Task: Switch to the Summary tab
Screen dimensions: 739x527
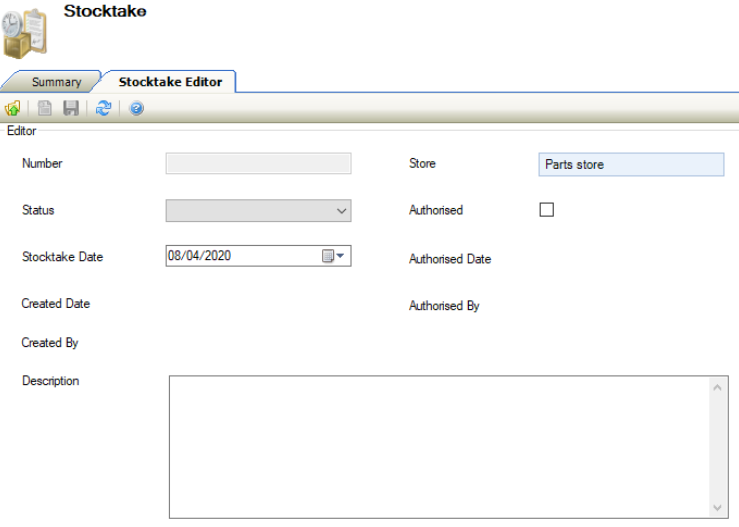Action: point(56,82)
